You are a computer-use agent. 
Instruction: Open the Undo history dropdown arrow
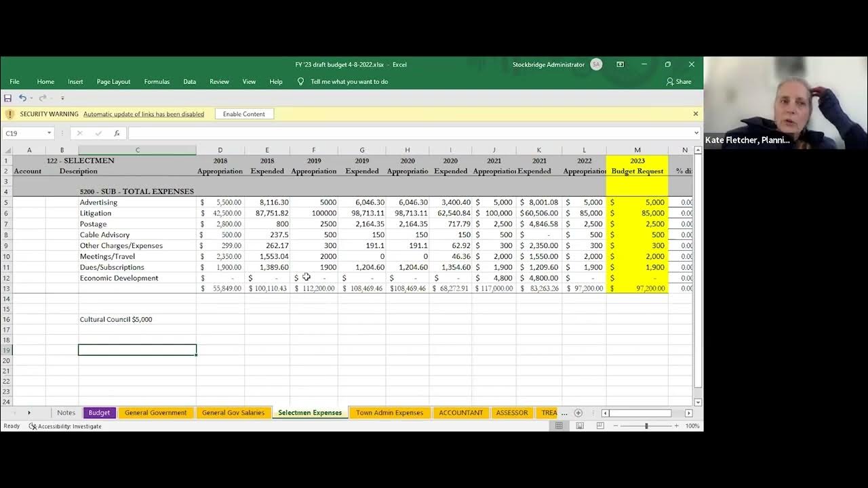(31, 98)
